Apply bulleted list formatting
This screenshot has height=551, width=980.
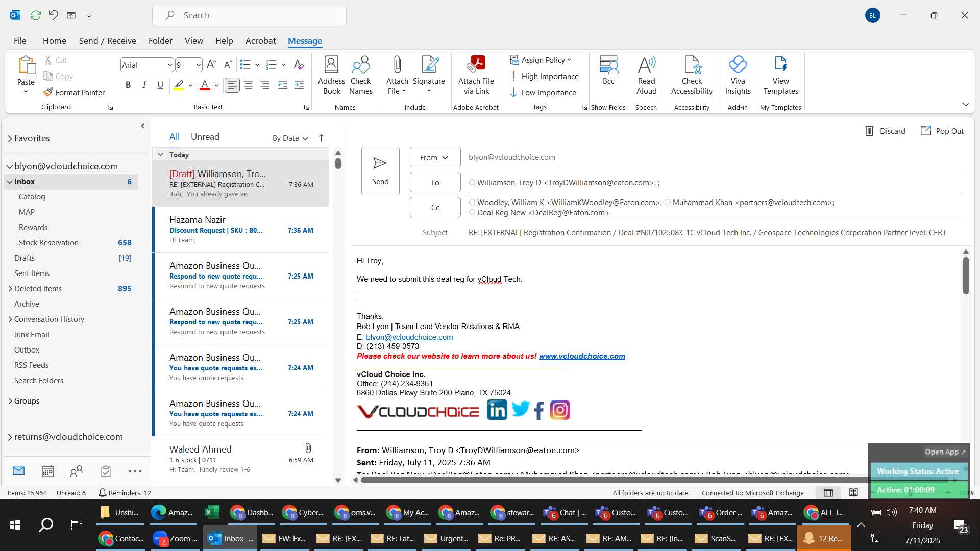click(246, 65)
